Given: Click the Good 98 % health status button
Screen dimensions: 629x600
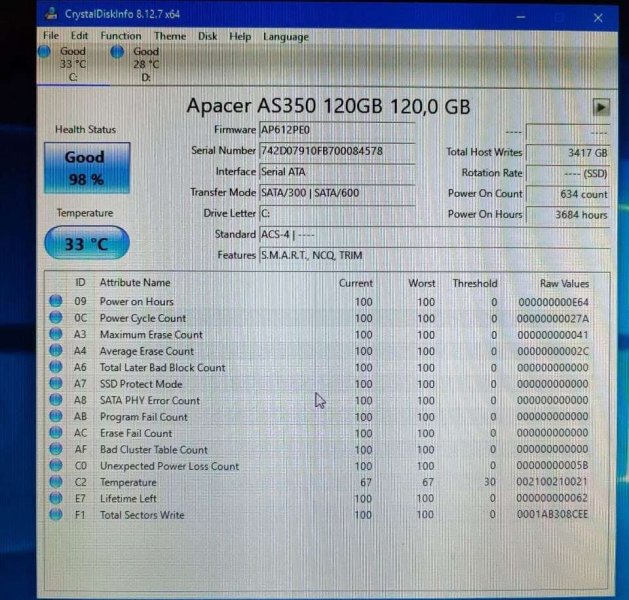Looking at the screenshot, I should tap(84, 167).
